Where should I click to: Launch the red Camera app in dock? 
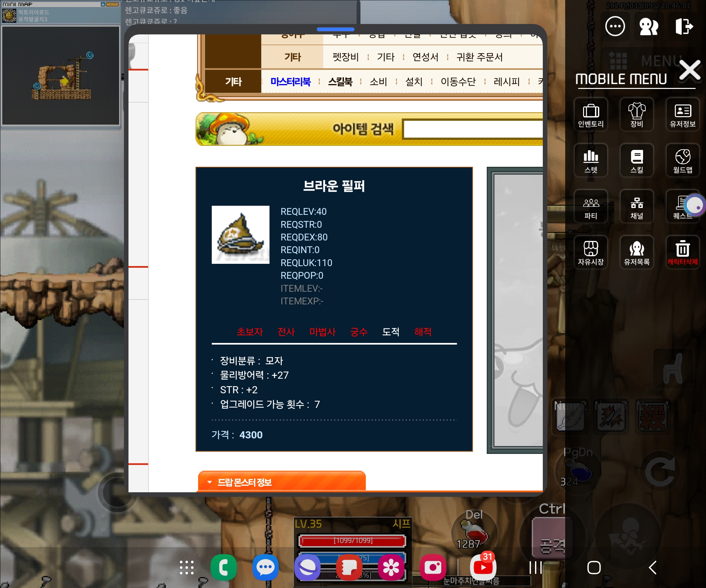click(433, 568)
